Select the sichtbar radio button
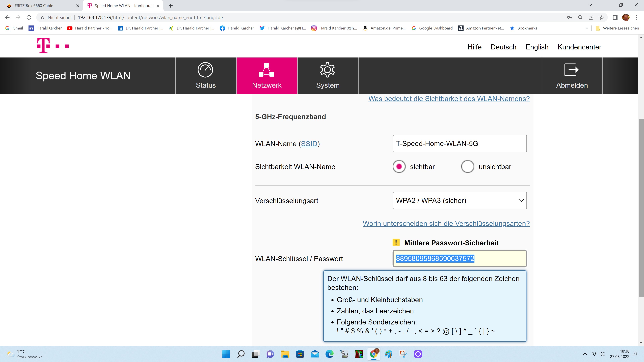 point(399,166)
